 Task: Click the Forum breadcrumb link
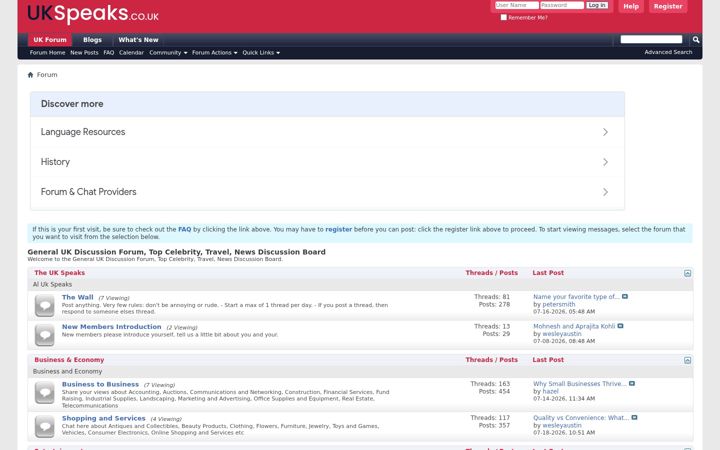coord(47,75)
